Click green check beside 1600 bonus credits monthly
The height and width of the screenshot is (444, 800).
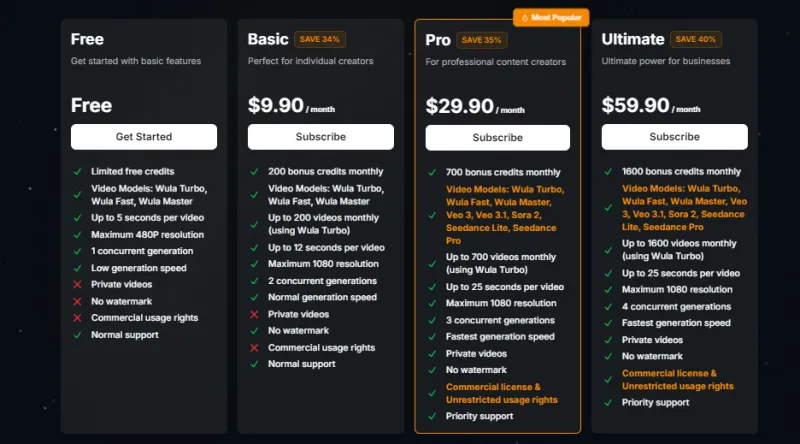click(609, 171)
